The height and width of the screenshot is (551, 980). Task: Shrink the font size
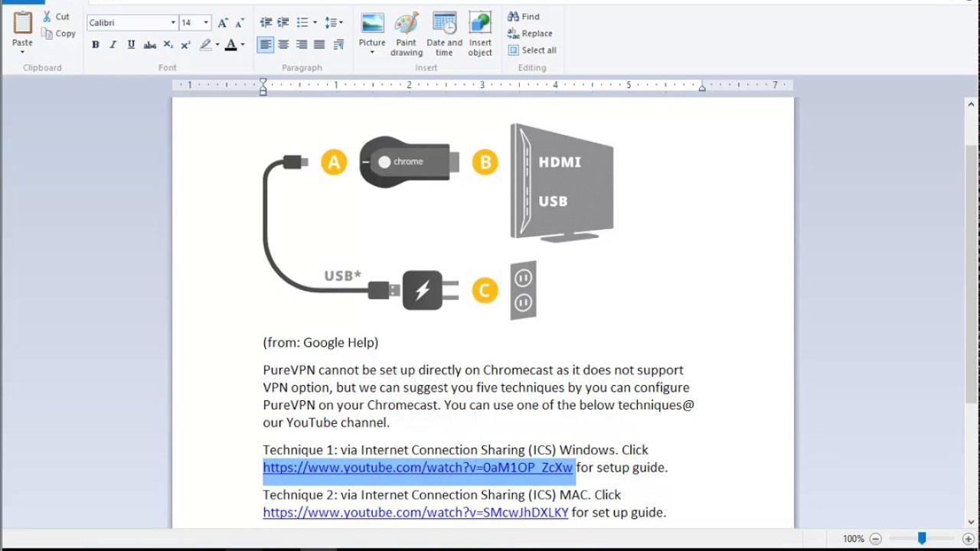coord(240,23)
